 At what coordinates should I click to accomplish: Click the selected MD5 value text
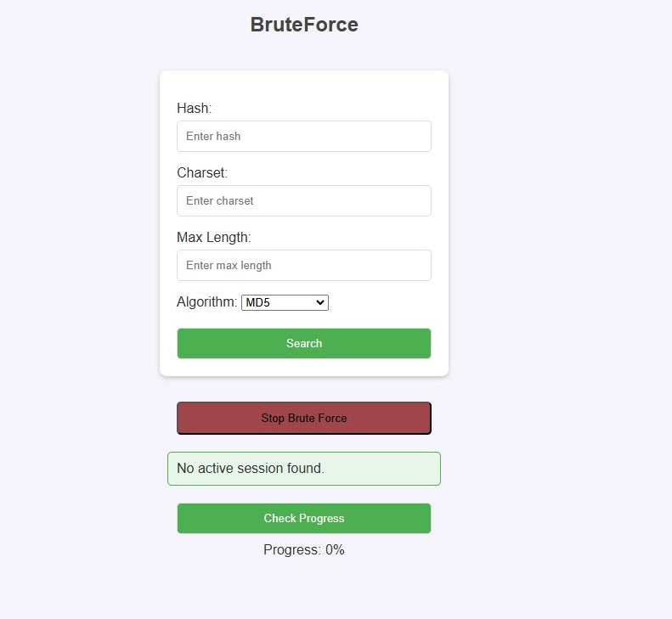click(x=257, y=302)
